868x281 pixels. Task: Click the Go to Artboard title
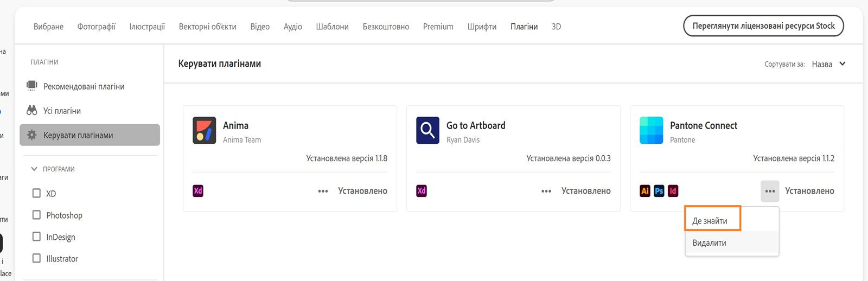[x=476, y=125]
